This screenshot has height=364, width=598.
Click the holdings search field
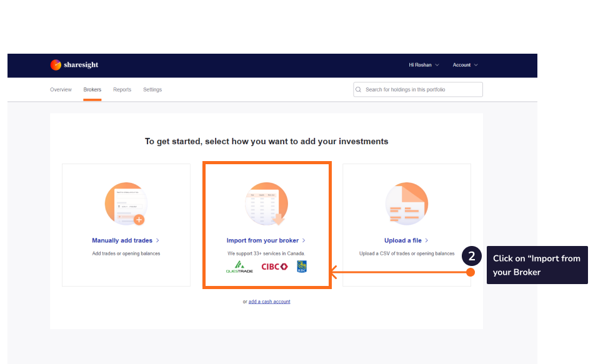[x=418, y=89]
